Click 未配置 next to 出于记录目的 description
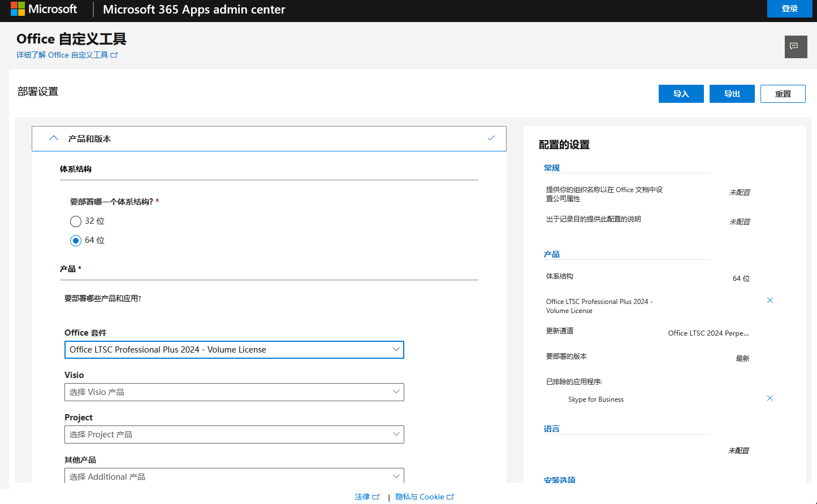This screenshot has width=817, height=504. (740, 222)
